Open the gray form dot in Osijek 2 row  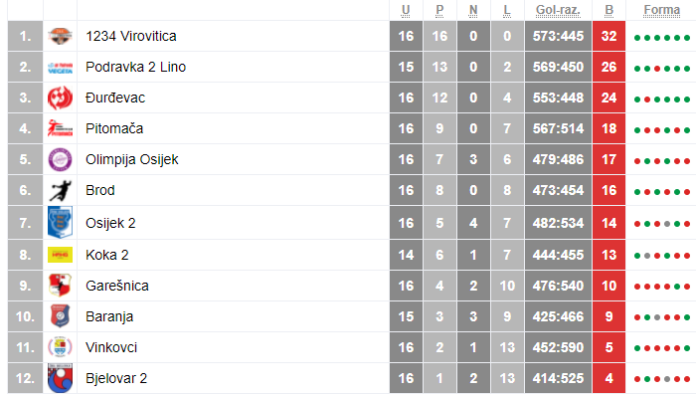[667, 224]
